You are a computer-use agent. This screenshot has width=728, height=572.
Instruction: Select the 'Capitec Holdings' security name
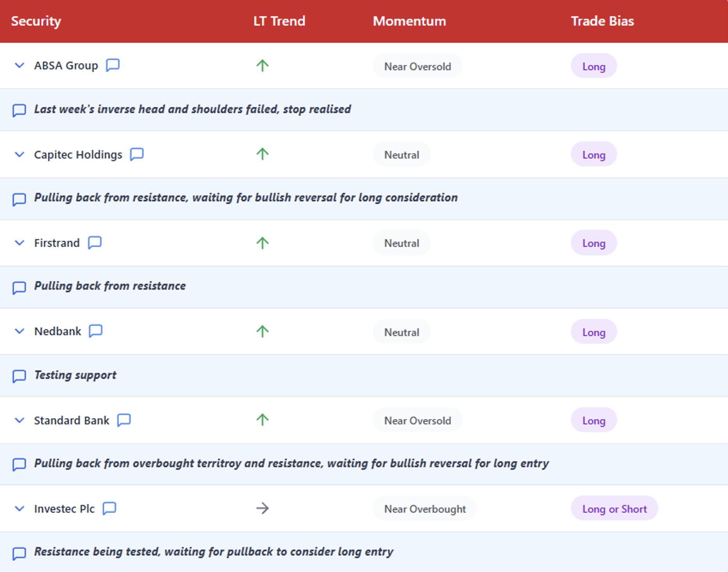(78, 154)
